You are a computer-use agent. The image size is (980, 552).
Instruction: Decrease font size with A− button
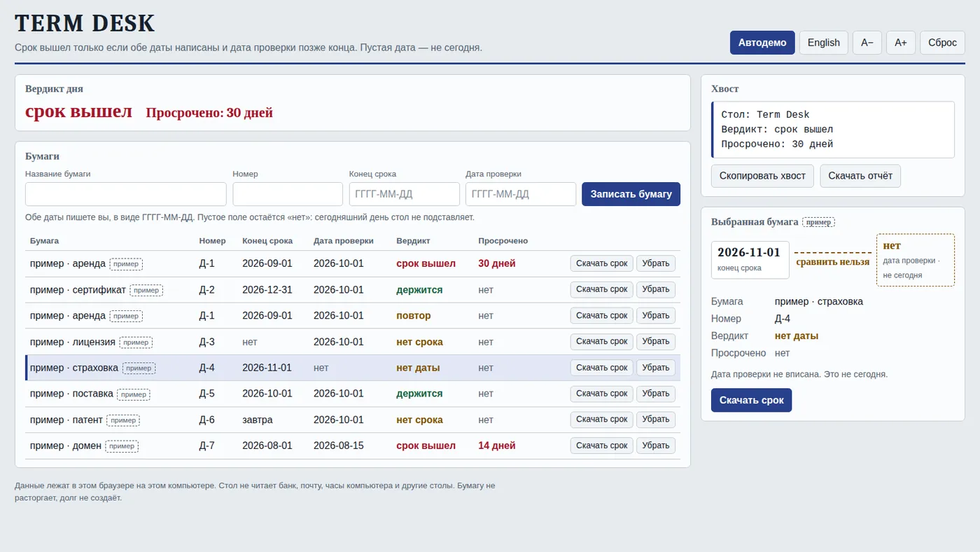coord(867,43)
